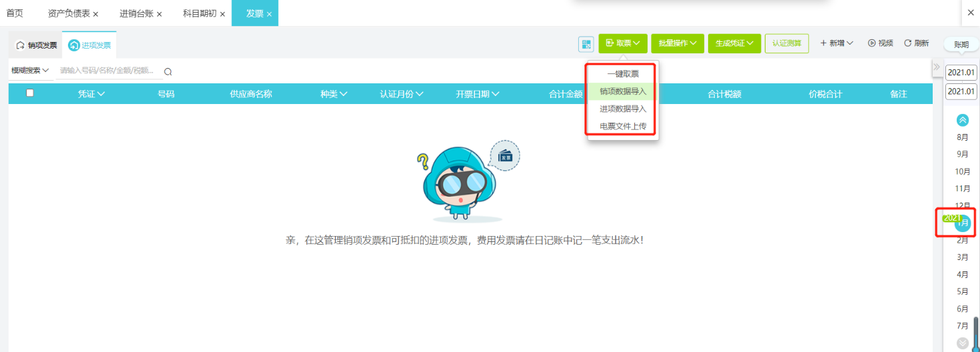980x352 pixels.
Task: Close the 科目期初 tab
Action: (x=223, y=14)
